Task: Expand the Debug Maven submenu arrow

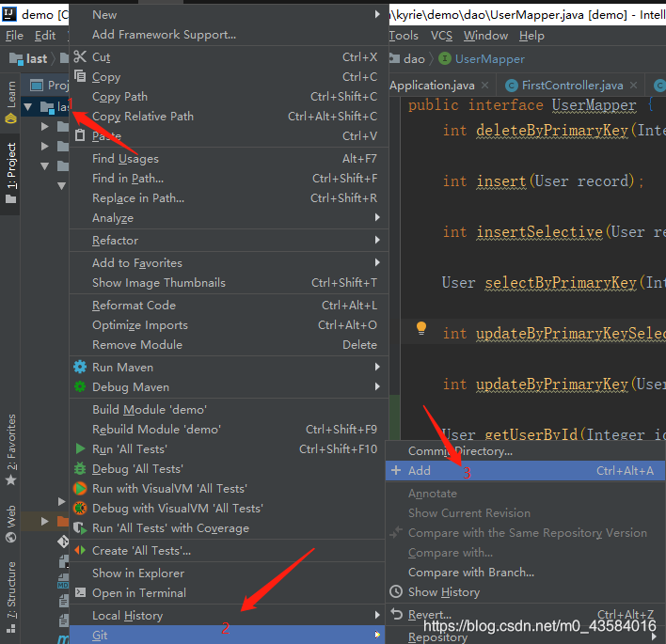Action: coord(377,386)
